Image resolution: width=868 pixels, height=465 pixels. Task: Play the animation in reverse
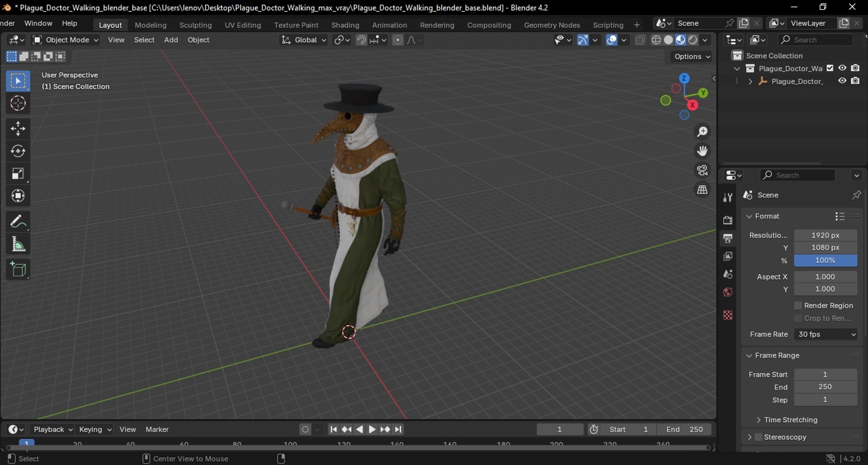point(359,429)
